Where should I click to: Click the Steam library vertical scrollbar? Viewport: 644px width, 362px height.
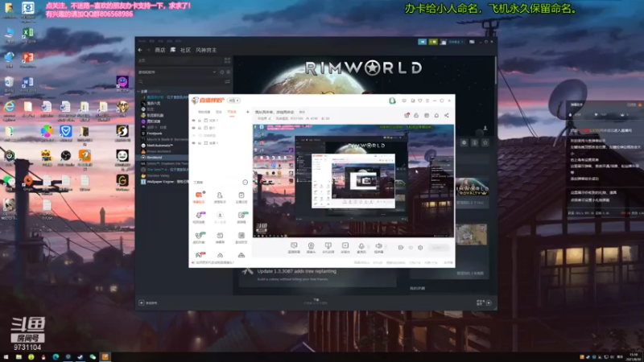point(495,70)
